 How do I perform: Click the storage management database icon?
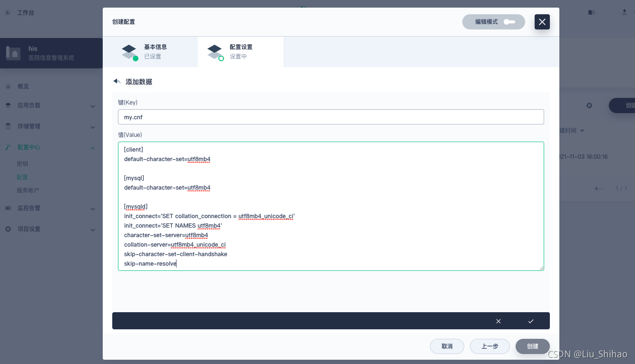pos(8,126)
